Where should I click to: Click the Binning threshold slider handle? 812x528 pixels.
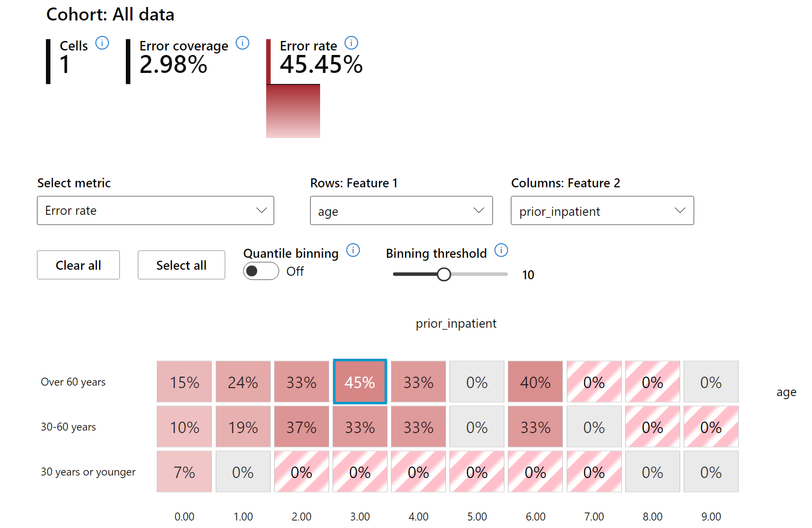tap(443, 274)
